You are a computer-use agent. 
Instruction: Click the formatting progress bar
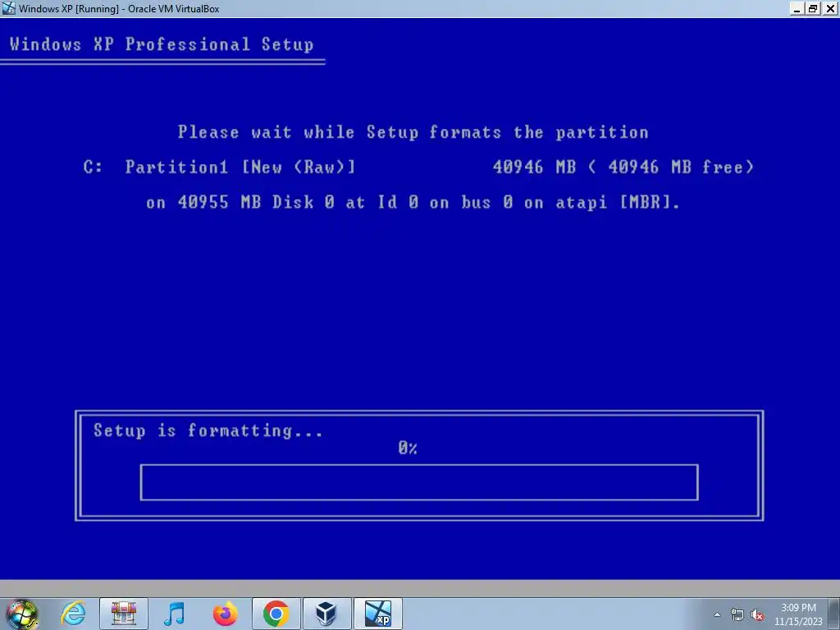[x=419, y=482]
